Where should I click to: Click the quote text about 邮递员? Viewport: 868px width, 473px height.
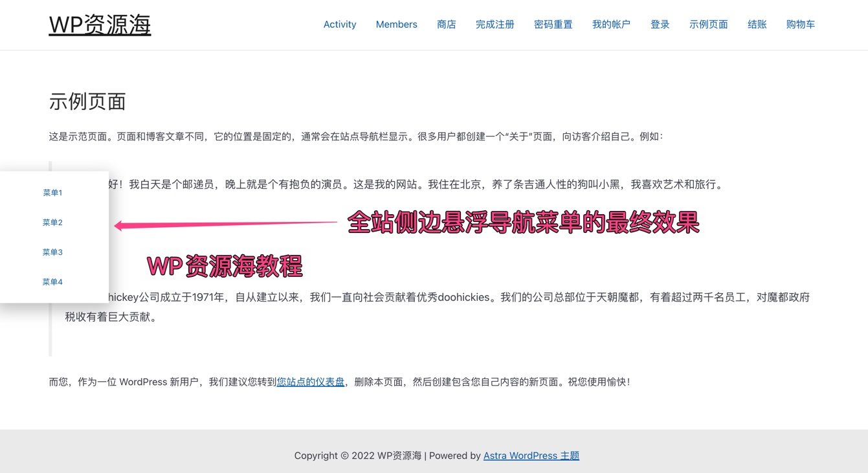414,184
